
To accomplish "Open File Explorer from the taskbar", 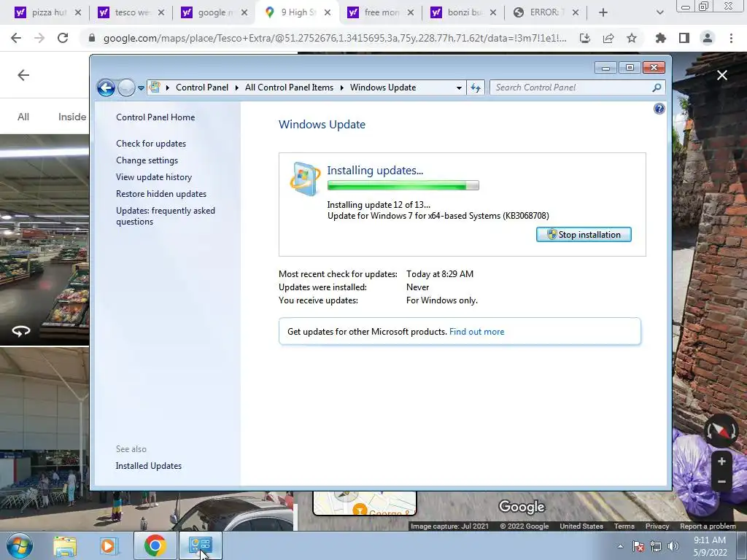I will [x=65, y=545].
